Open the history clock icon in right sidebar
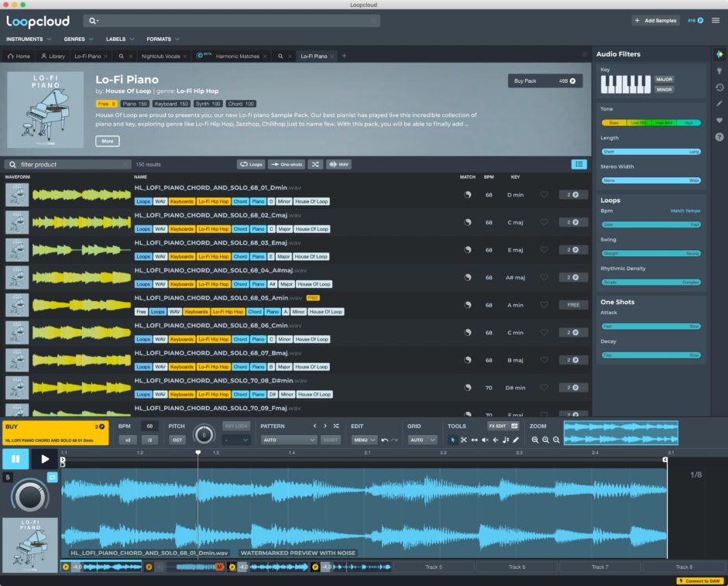728x586 pixels. tap(719, 87)
